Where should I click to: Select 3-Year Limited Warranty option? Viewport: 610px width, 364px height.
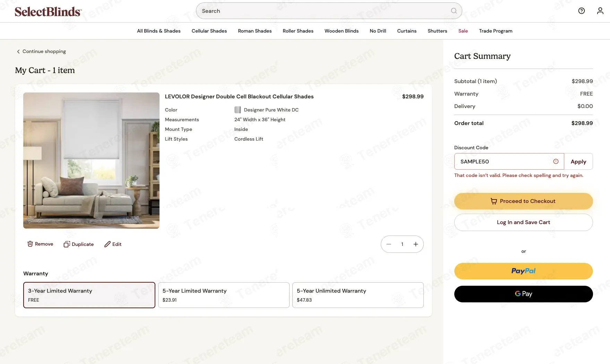(89, 295)
